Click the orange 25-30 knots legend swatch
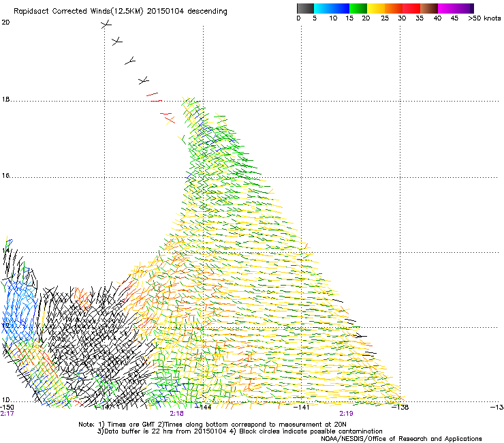 click(x=394, y=8)
